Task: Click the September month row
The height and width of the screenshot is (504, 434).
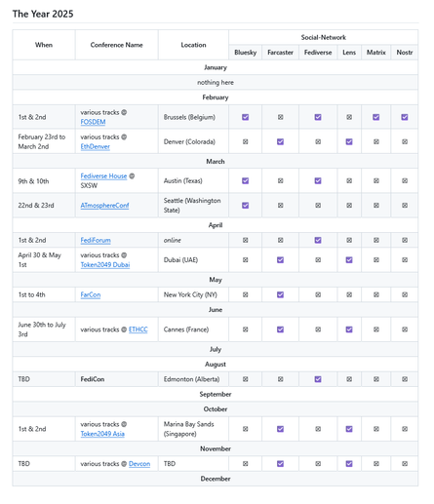Action: (216, 394)
